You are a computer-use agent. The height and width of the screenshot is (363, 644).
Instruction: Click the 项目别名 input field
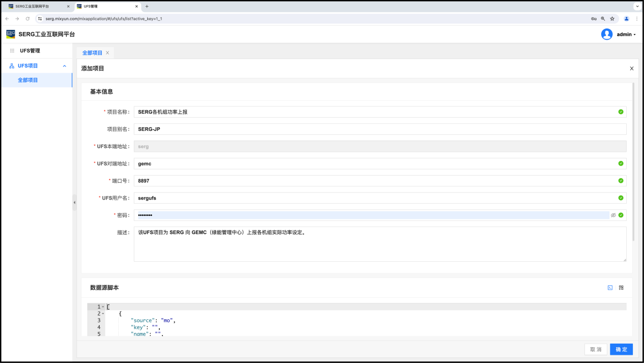(x=379, y=129)
